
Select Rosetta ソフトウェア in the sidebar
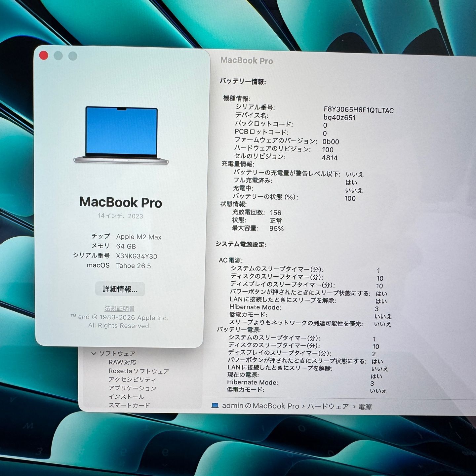pyautogui.click(x=139, y=371)
